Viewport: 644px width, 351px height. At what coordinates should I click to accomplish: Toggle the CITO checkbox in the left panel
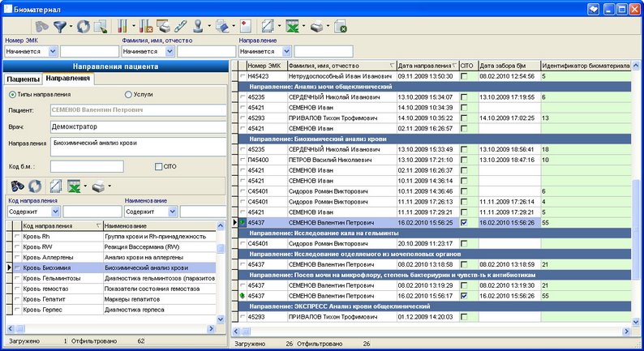tap(158, 167)
